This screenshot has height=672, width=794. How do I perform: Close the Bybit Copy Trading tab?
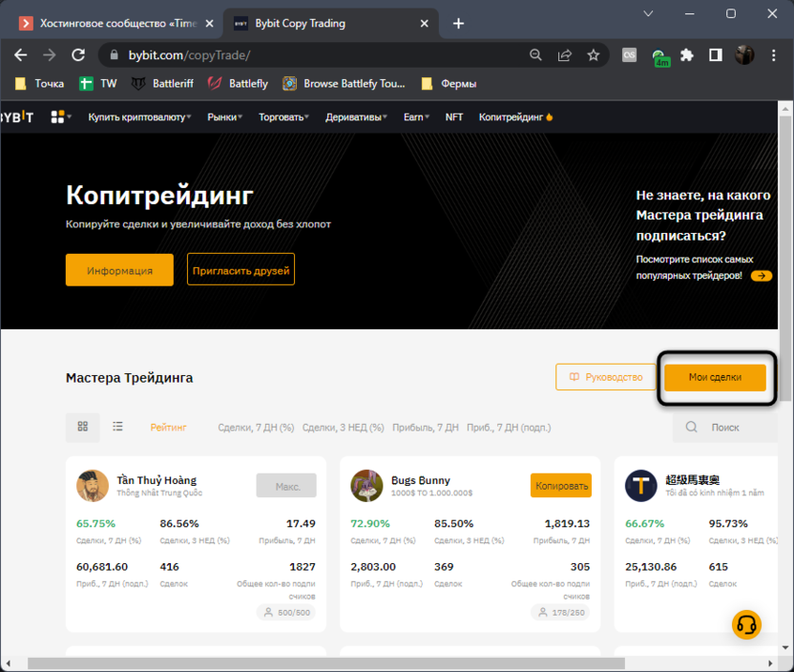click(425, 23)
